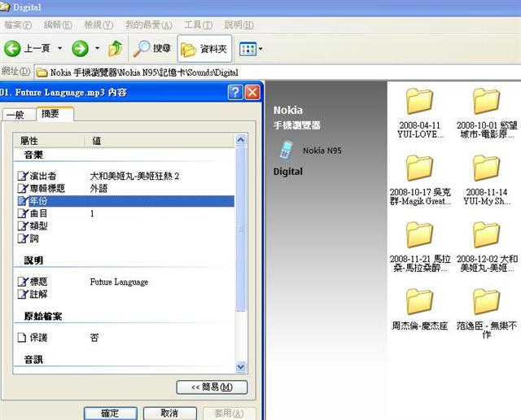
Task: Open the 工具(T) menu
Action: click(x=199, y=25)
